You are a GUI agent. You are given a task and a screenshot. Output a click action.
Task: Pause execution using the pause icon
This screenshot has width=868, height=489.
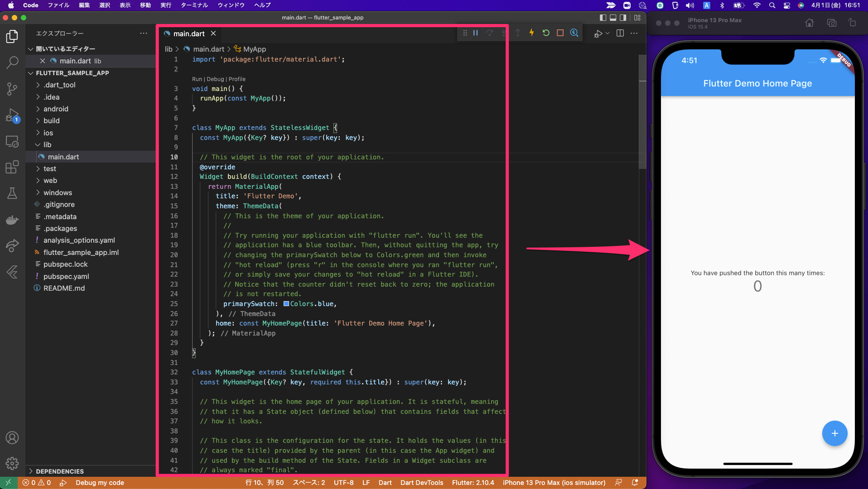475,33
